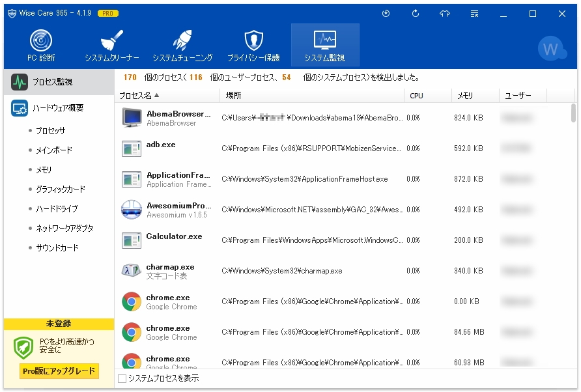Click the Pro版にアップグレード button

coord(59,371)
